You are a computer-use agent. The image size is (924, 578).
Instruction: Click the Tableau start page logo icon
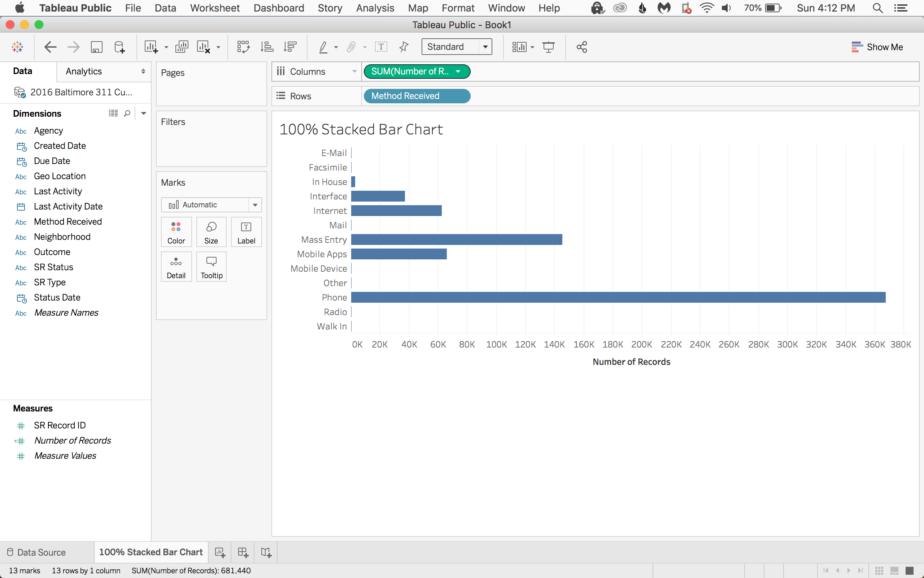[18, 47]
